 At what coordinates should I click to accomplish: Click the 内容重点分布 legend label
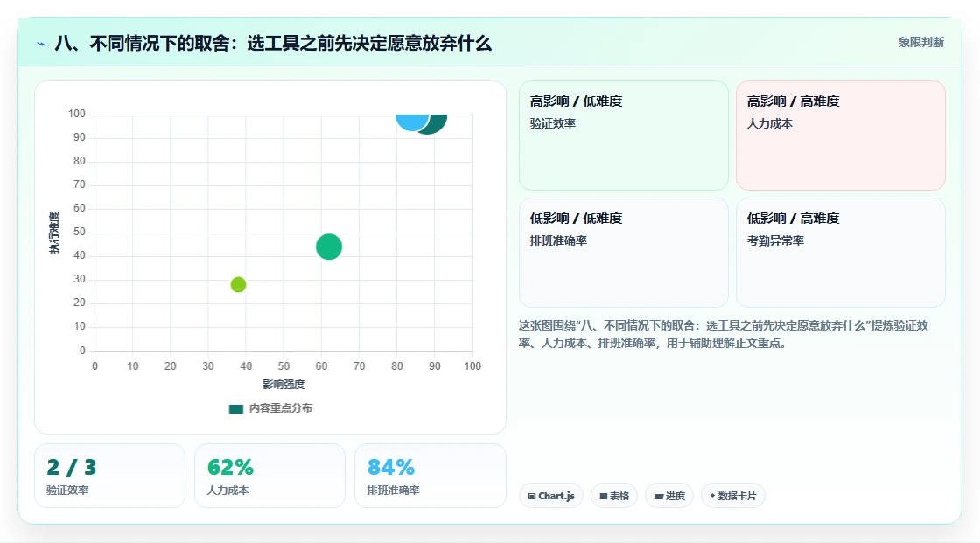click(x=280, y=408)
